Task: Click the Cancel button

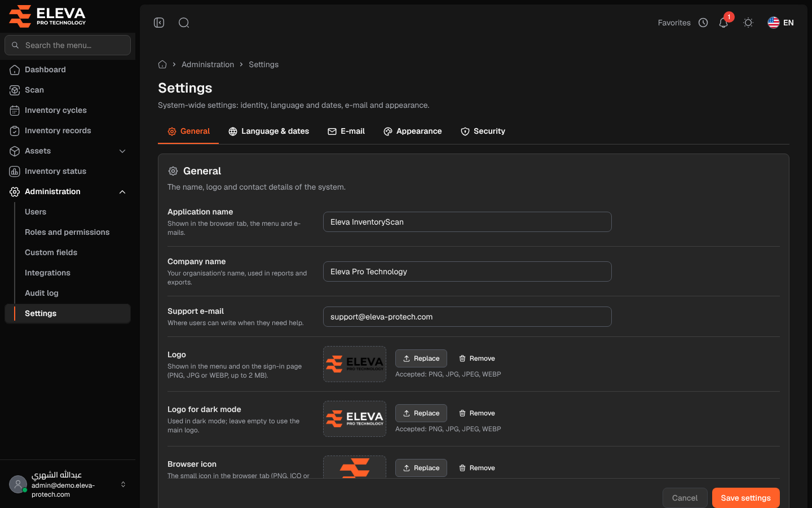Action: pyautogui.click(x=685, y=498)
